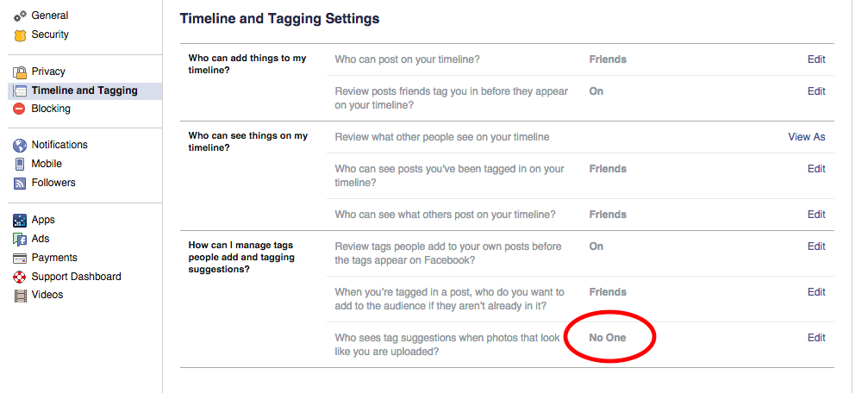Click the General gears icon
The image size is (868, 393).
tap(20, 16)
